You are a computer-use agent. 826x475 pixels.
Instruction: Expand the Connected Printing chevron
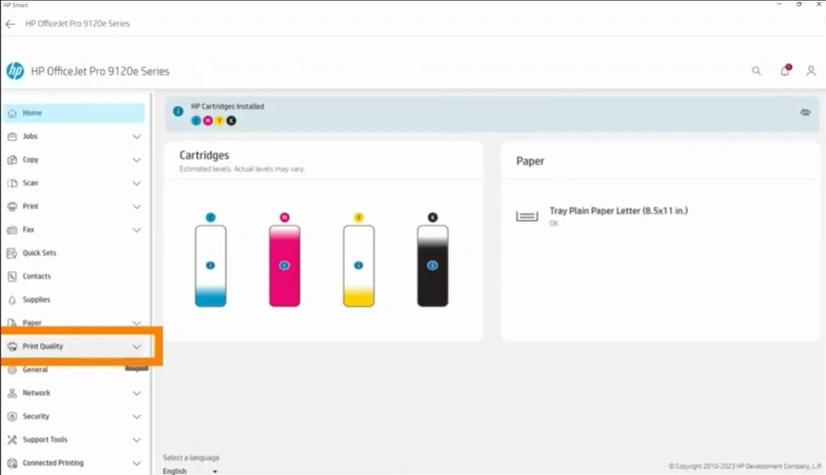coord(136,463)
